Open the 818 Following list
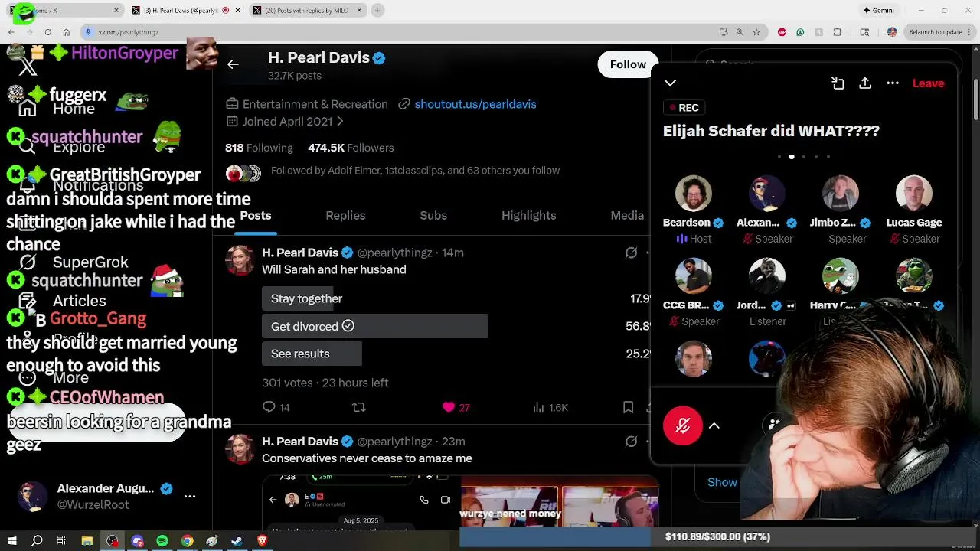This screenshot has width=980, height=551. [259, 148]
